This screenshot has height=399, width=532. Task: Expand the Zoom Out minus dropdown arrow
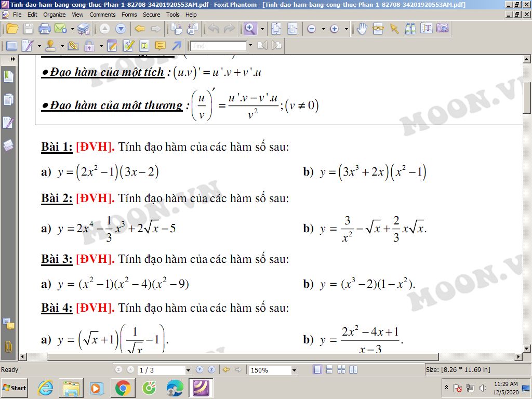pos(323,29)
